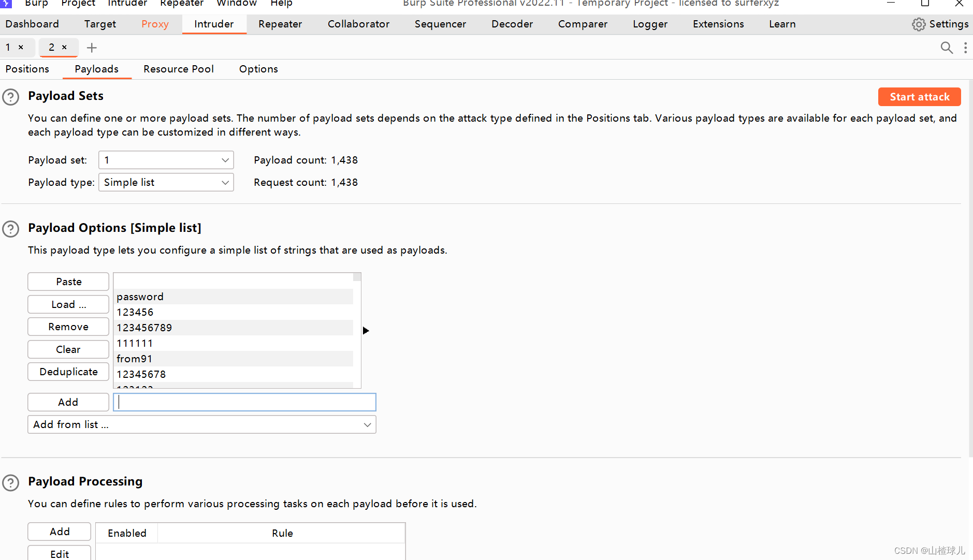
Task: Open the Options sub-tab
Action: pyautogui.click(x=258, y=69)
